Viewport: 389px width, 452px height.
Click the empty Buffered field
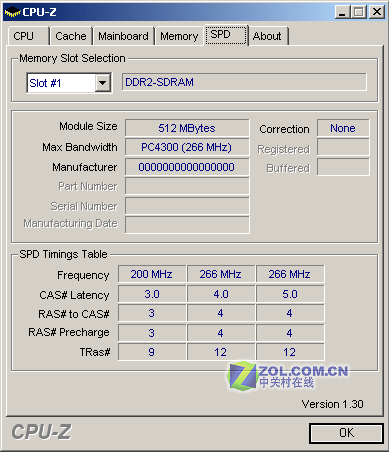coord(343,167)
